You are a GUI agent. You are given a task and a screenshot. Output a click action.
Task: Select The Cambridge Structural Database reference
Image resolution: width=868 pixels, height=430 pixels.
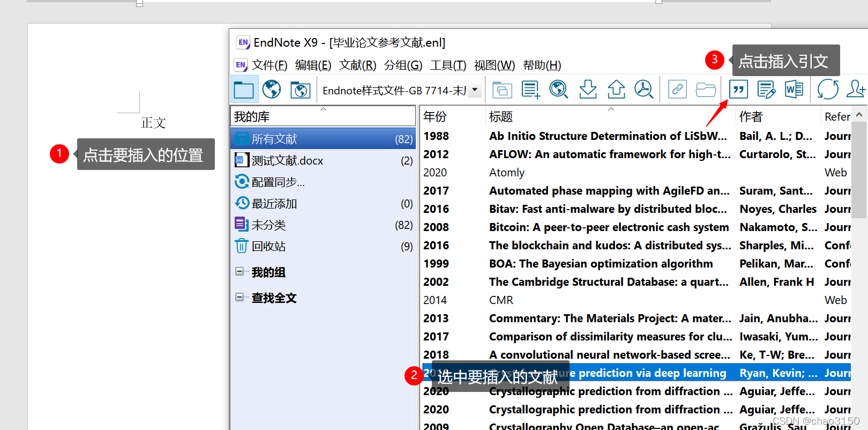(x=636, y=282)
